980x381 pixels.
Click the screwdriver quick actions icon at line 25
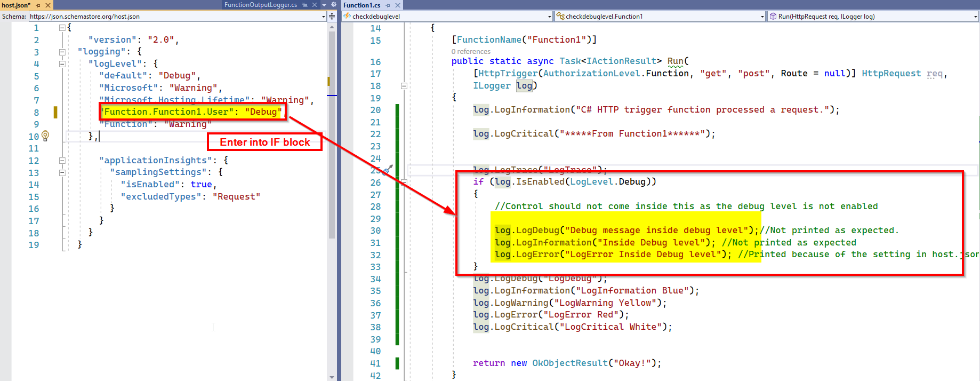tap(388, 170)
